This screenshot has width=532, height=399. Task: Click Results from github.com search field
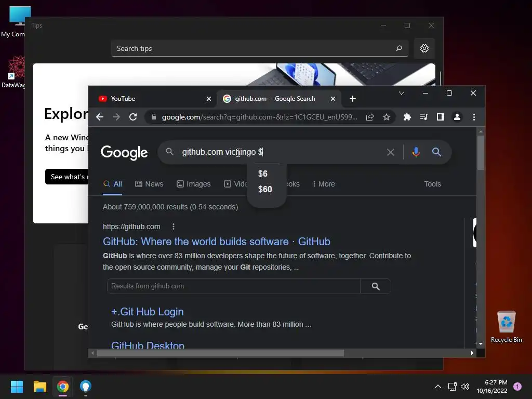[x=233, y=286]
